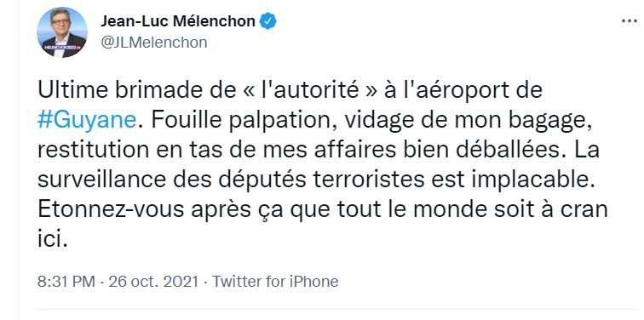Open the Twitter for iPhone source link

pyautogui.click(x=275, y=282)
